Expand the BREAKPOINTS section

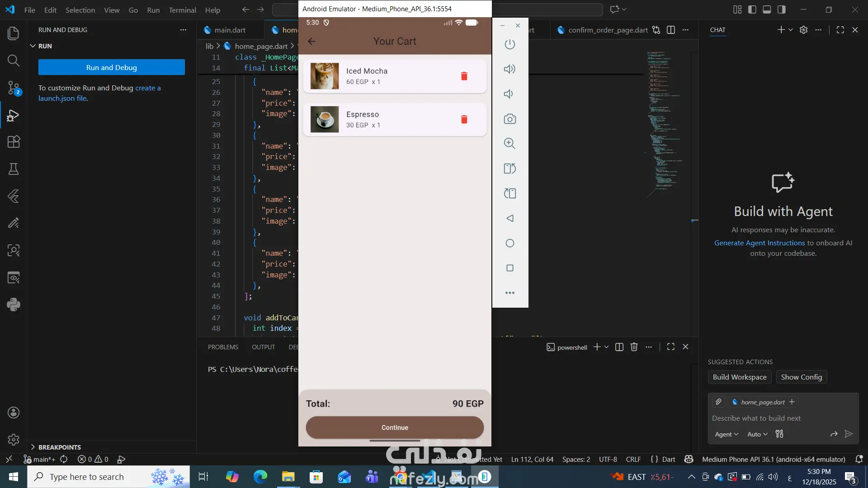(59, 447)
